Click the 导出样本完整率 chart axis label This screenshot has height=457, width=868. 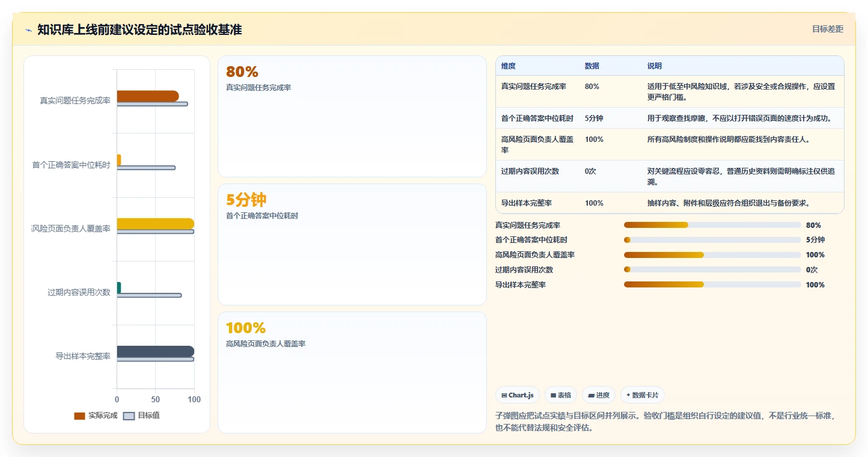tap(83, 356)
